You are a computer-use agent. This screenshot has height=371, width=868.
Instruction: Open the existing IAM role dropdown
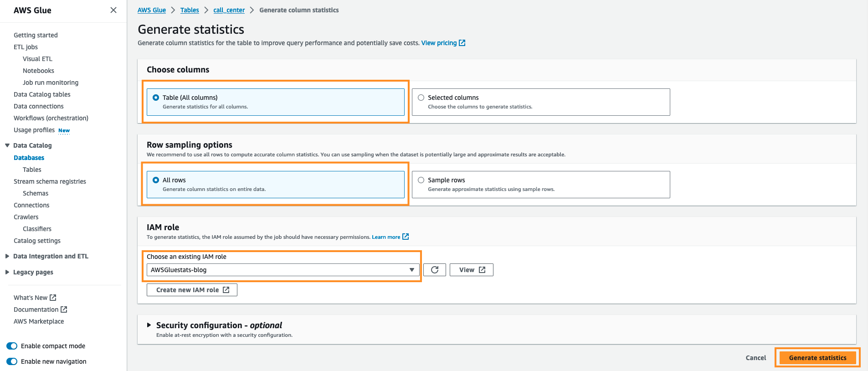coord(282,270)
